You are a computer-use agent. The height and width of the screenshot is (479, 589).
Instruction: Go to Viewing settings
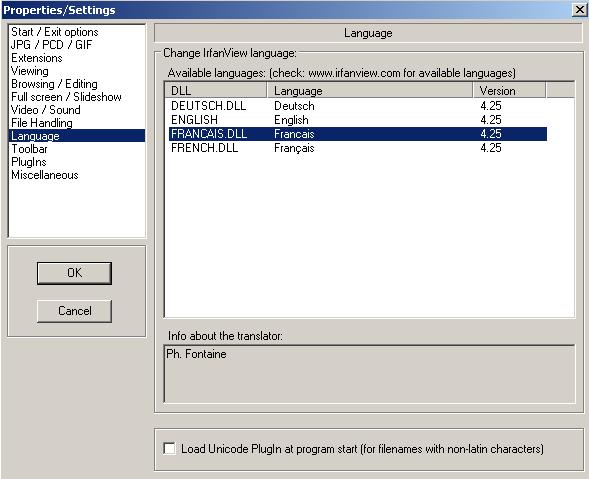click(x=30, y=71)
